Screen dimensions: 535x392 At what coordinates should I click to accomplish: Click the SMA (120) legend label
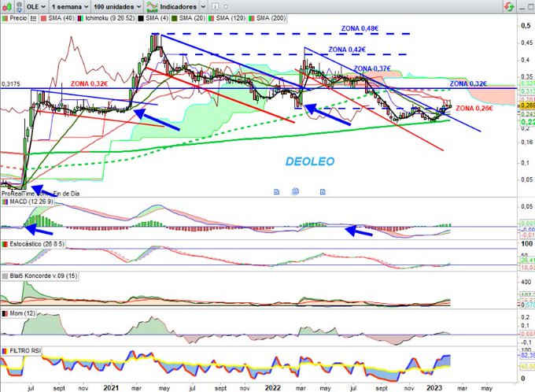click(x=231, y=18)
